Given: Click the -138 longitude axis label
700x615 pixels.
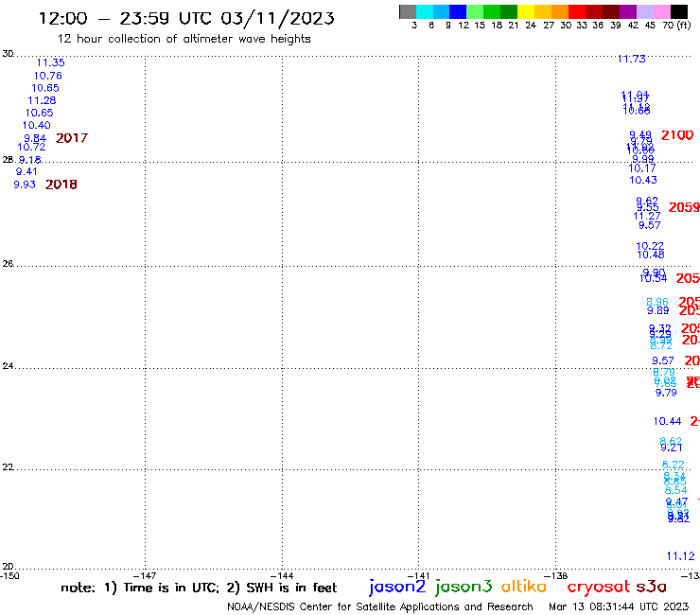Looking at the screenshot, I should [556, 575].
